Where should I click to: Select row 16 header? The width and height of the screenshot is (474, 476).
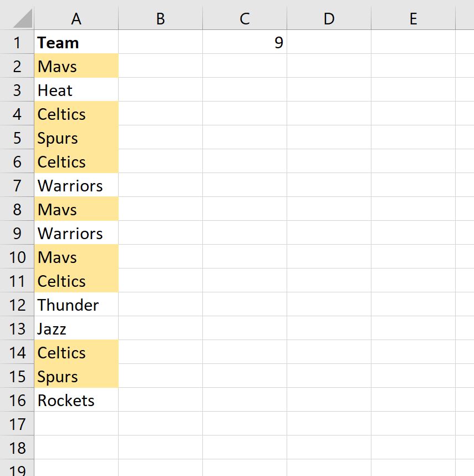17,400
